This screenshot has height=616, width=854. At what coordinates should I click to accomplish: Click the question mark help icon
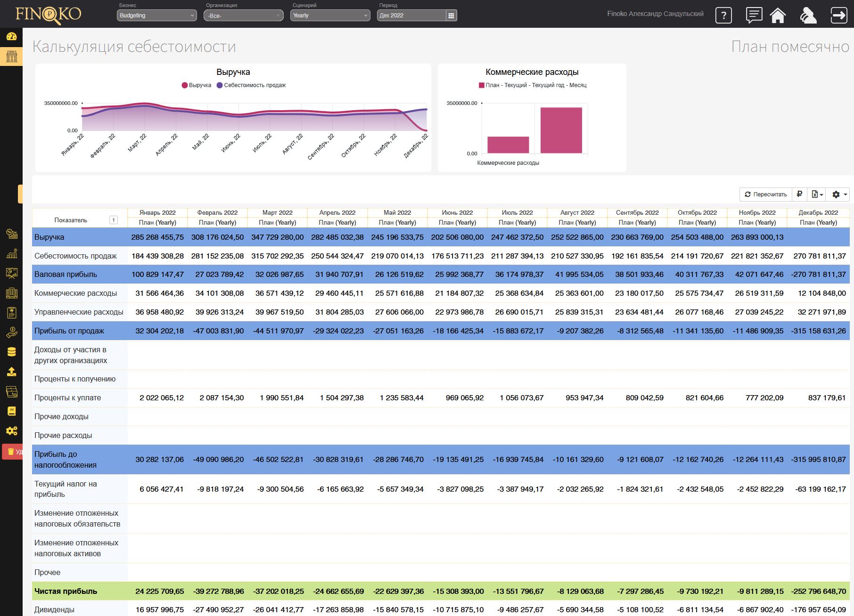click(x=723, y=15)
